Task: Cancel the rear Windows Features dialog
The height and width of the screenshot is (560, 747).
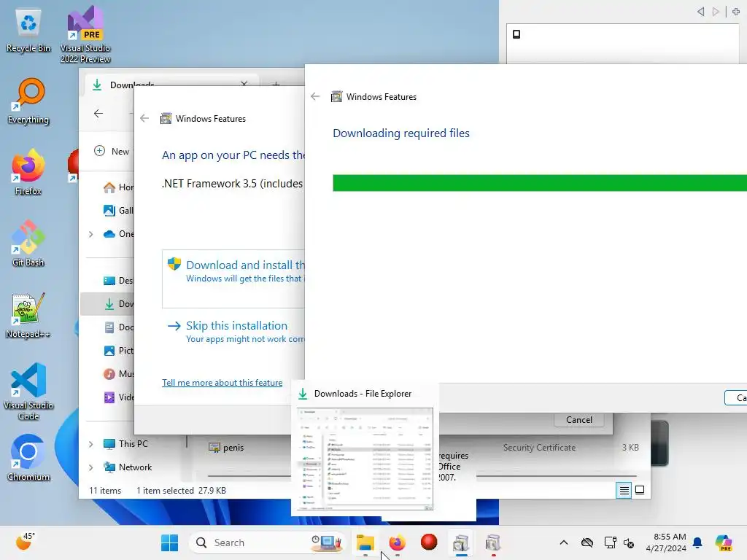Action: tap(579, 419)
